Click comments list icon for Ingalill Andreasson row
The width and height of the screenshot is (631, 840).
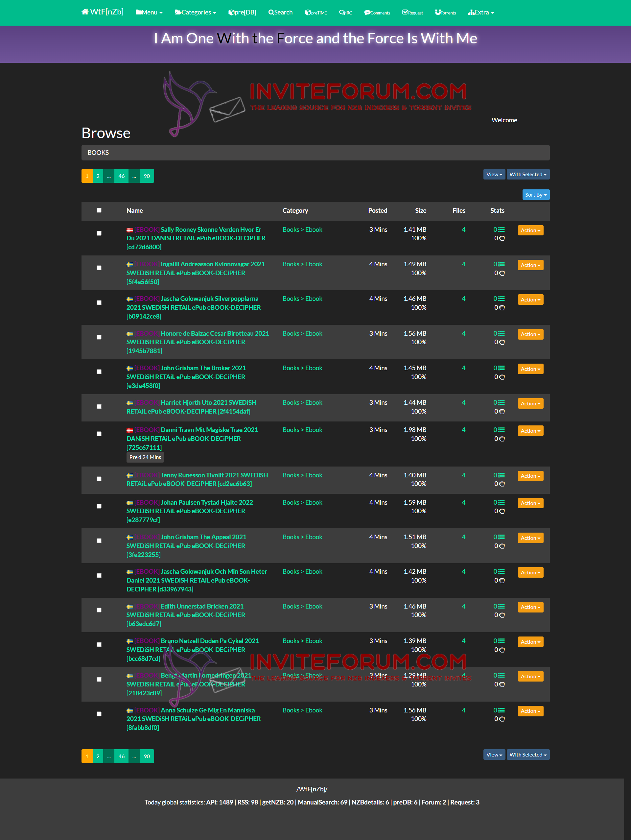pos(501,264)
